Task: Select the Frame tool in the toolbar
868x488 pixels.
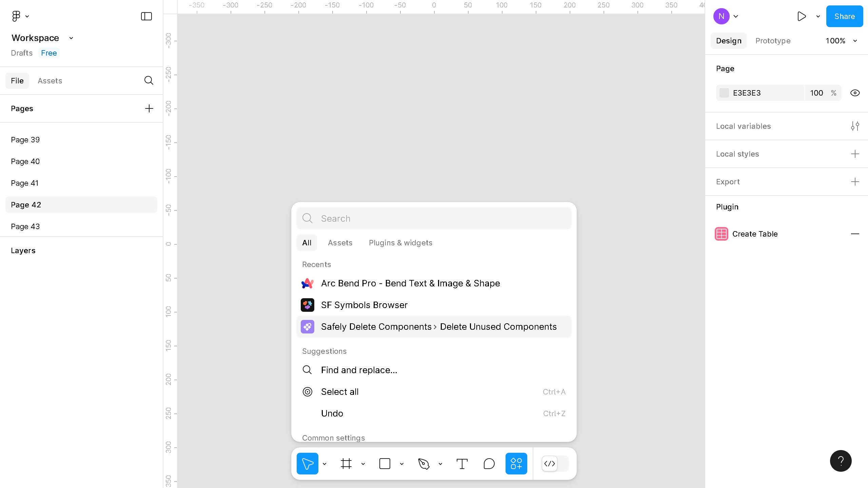Action: coord(346,463)
